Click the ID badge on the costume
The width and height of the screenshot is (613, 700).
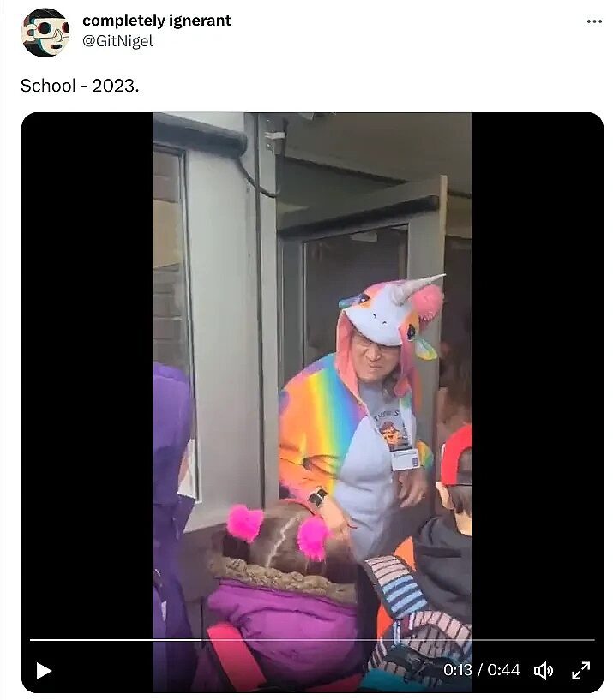click(406, 460)
